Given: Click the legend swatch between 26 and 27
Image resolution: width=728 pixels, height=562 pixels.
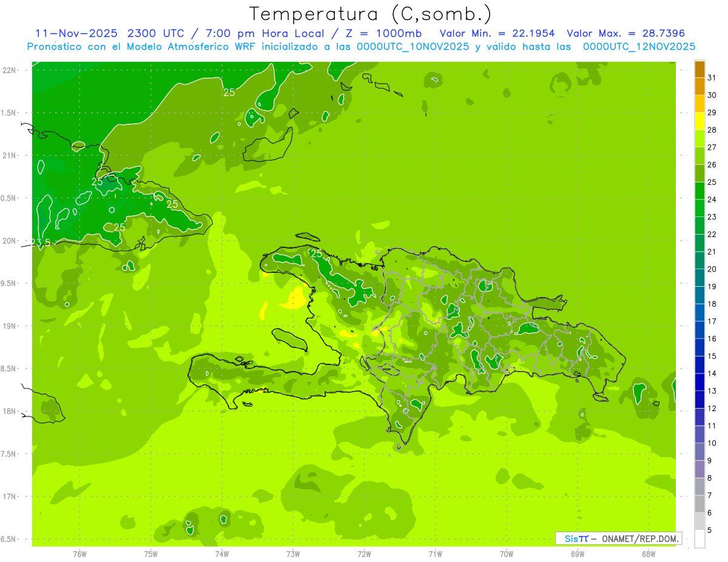Looking at the screenshot, I should tap(699, 156).
